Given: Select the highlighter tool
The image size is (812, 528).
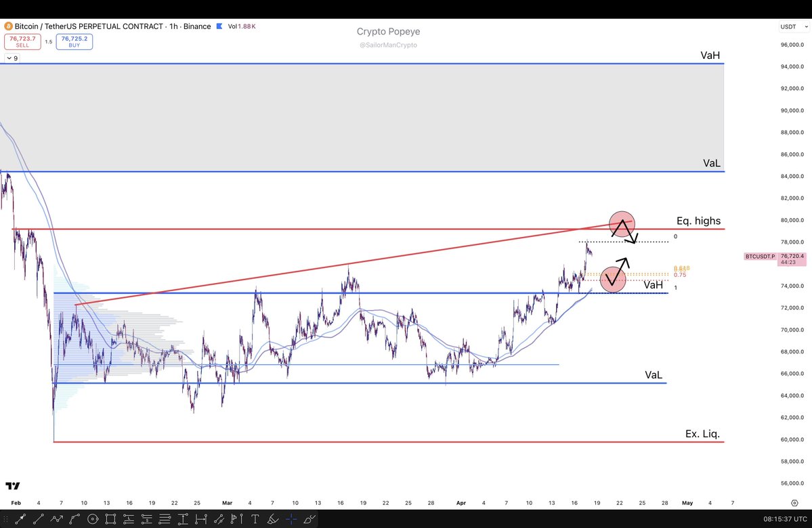Looking at the screenshot, I should 273,519.
